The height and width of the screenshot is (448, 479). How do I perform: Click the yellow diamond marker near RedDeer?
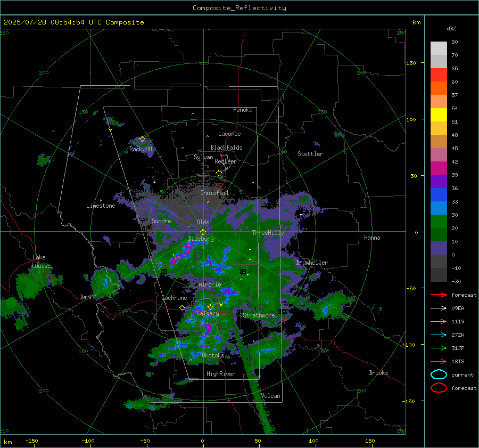point(219,173)
